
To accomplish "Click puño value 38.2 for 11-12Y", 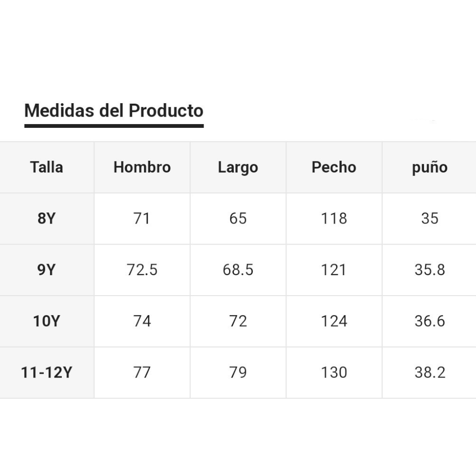I will (429, 372).
